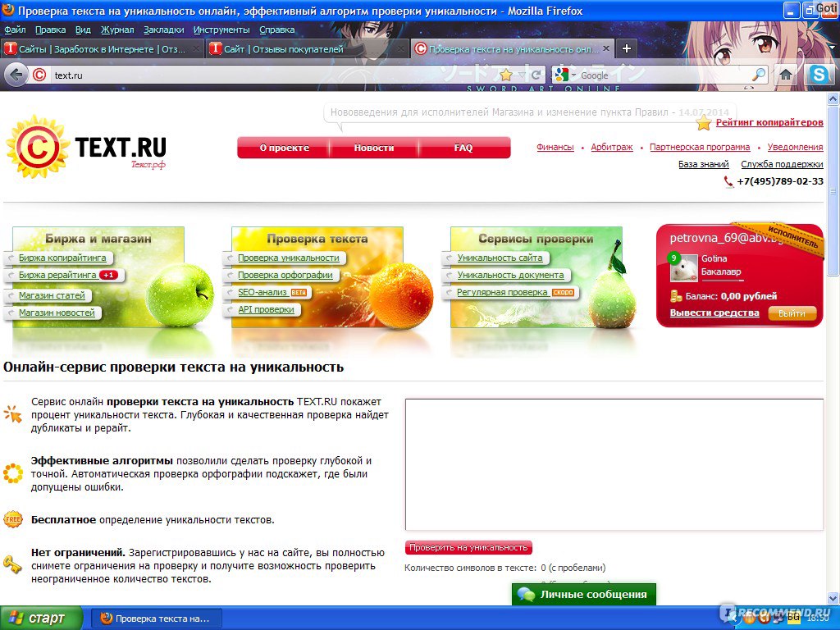
Task: Open the 'Личные сообщения' panel
Action: point(584,595)
